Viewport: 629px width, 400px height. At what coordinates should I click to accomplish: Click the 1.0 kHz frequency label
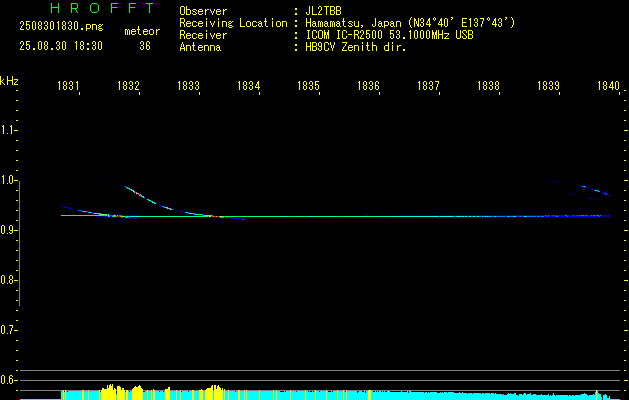[x=8, y=180]
